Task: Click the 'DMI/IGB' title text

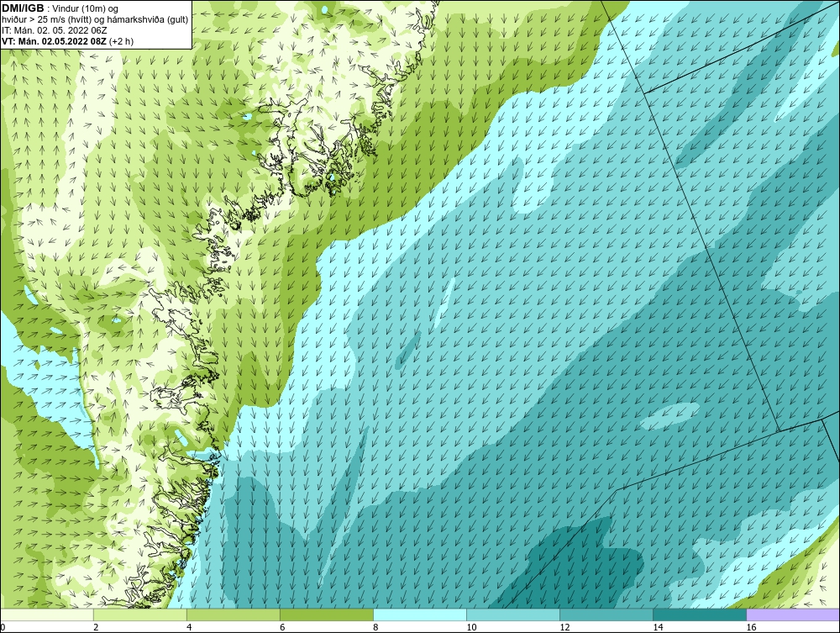Action: [x=23, y=8]
